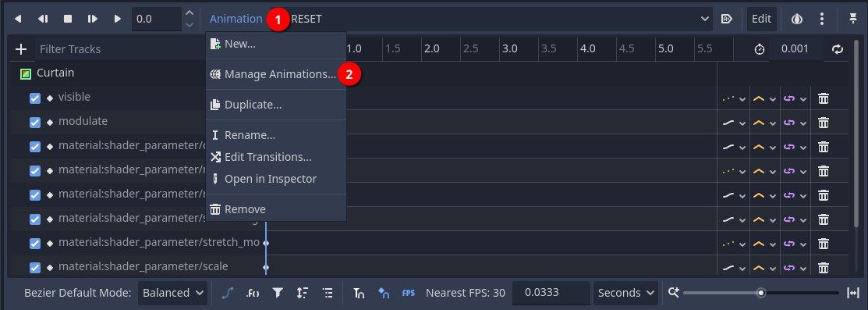This screenshot has width=868, height=310.
Task: Click the plain forward play triangle button
Action: point(117,19)
